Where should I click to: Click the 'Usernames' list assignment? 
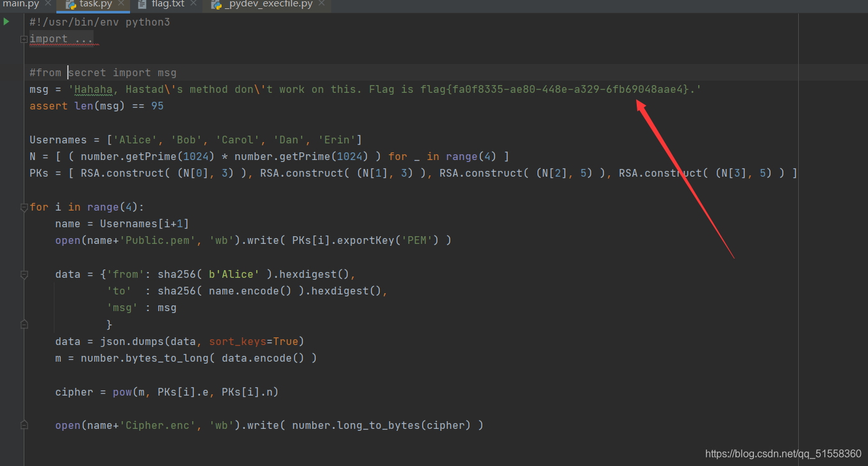tap(196, 140)
